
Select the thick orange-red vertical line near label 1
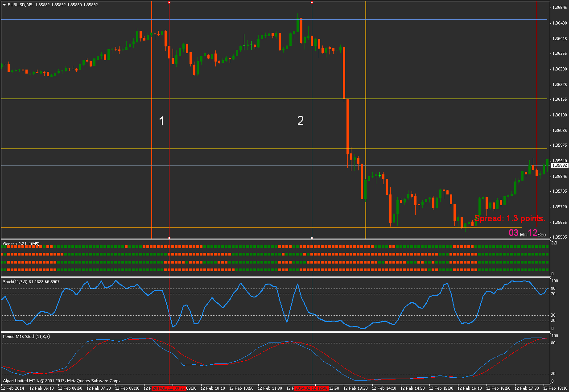point(152,120)
